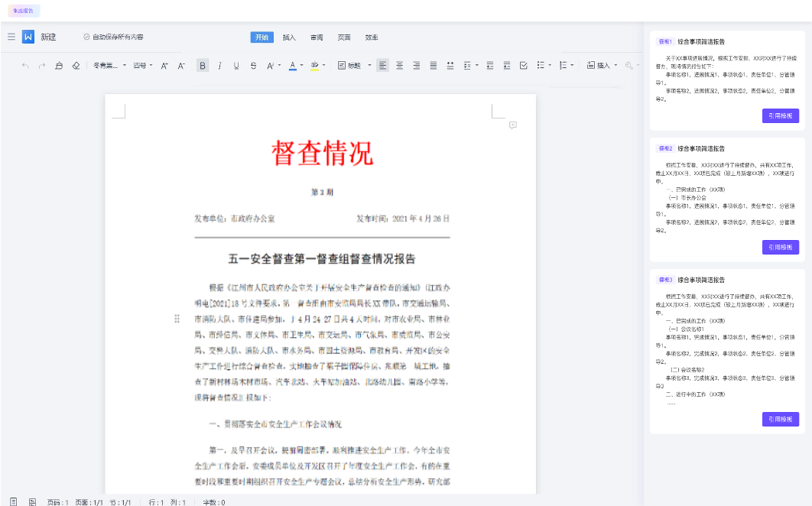
Task: Click 引用模板 on template 模板1
Action: click(x=780, y=115)
